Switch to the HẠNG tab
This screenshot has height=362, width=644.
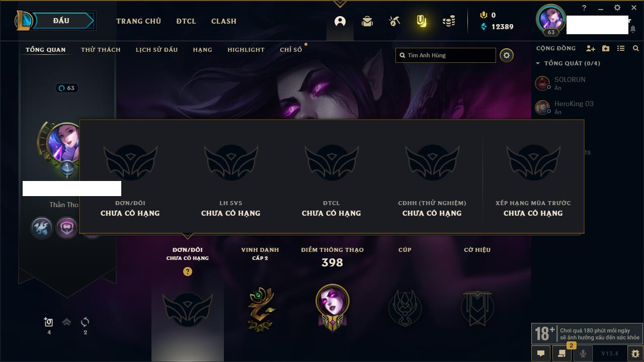point(202,50)
